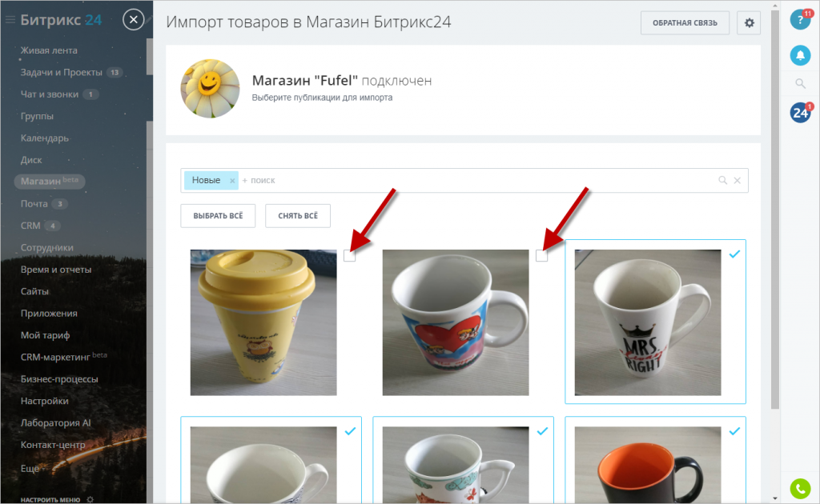Screen dimensions: 820x504
Task: Click the СНЯТЬ ВСЁ button
Action: 298,216
